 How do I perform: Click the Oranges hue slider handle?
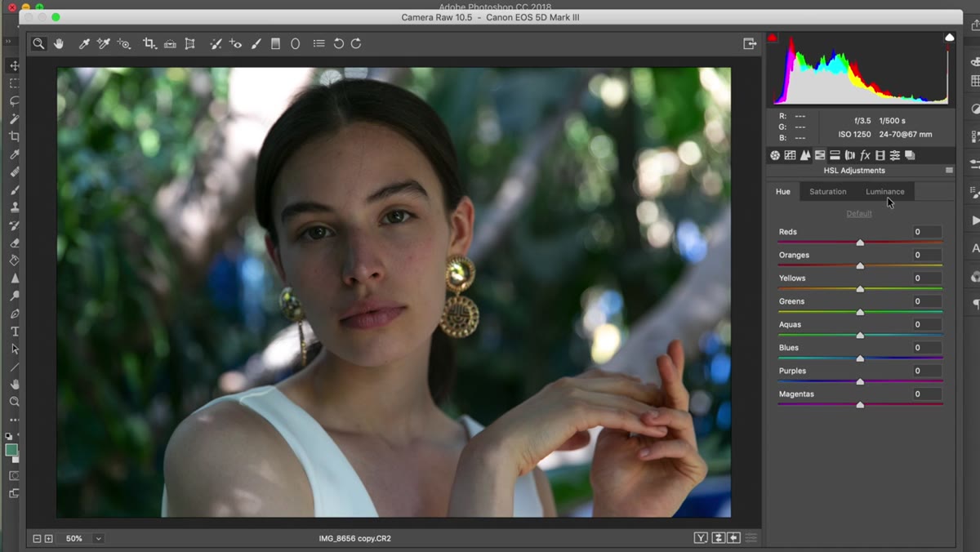click(x=860, y=265)
